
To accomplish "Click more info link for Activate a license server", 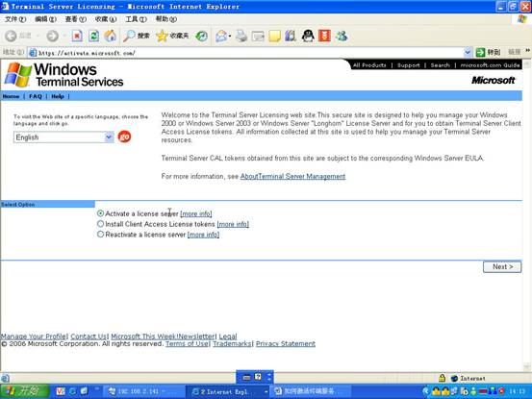I will 196,213.
